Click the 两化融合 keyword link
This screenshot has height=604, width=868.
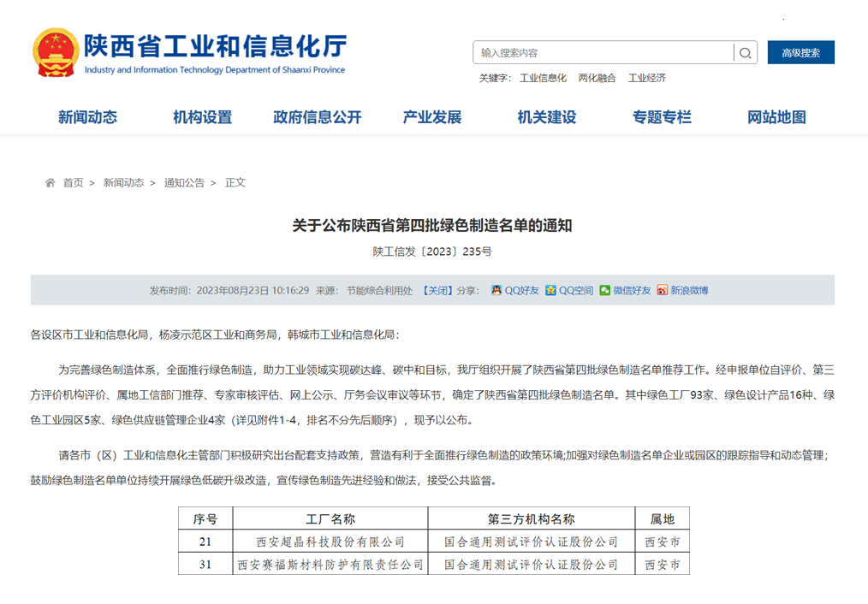(597, 78)
